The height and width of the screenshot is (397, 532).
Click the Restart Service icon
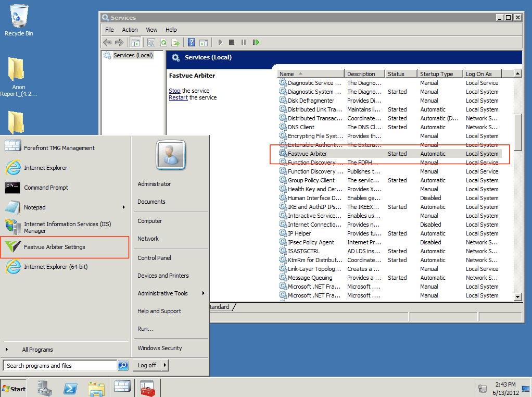pos(256,42)
